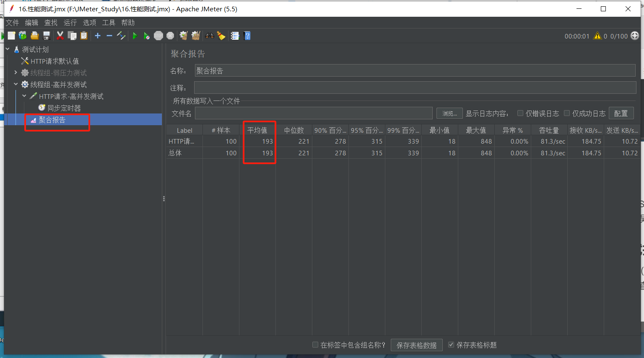Check 在标签中包含组名称 option
The height and width of the screenshot is (358, 644).
[315, 345]
